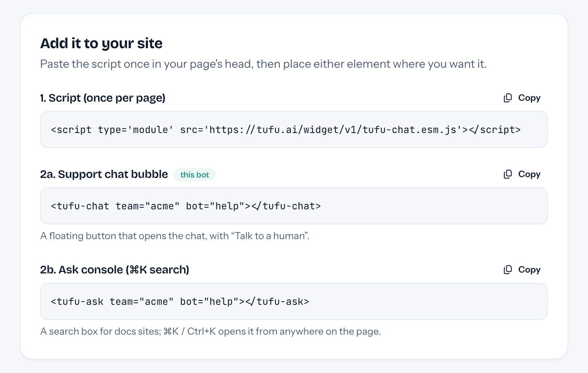
Task: Click the 'Paste the script once' subtitle text
Action: coord(263,64)
